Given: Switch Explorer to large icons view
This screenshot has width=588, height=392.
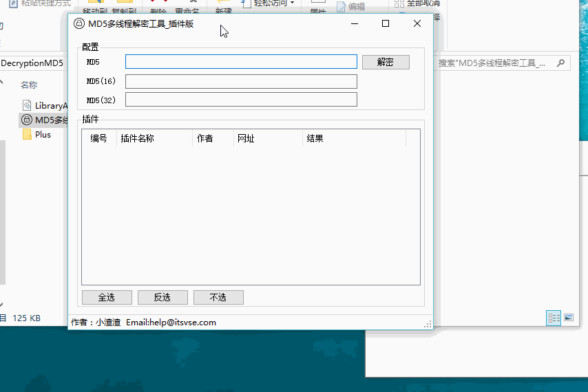Looking at the screenshot, I should (x=569, y=318).
